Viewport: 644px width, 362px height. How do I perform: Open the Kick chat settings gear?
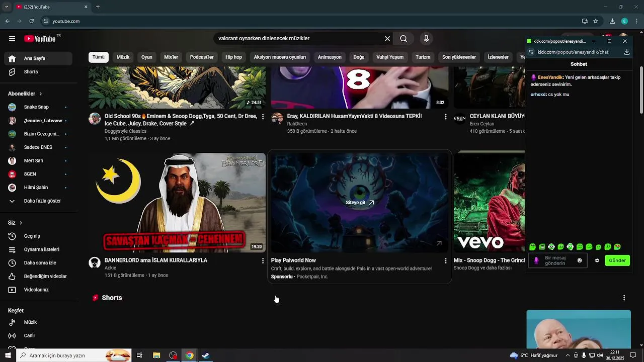(597, 260)
